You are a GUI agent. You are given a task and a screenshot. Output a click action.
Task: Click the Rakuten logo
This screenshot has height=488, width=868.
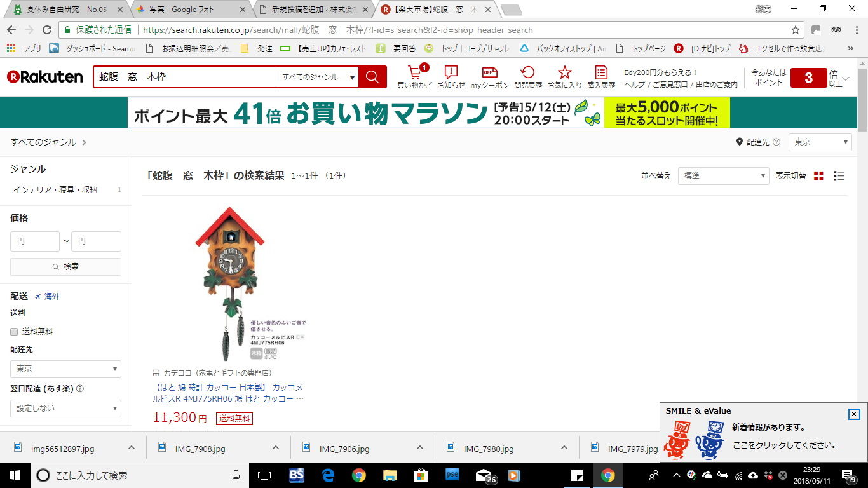point(45,77)
